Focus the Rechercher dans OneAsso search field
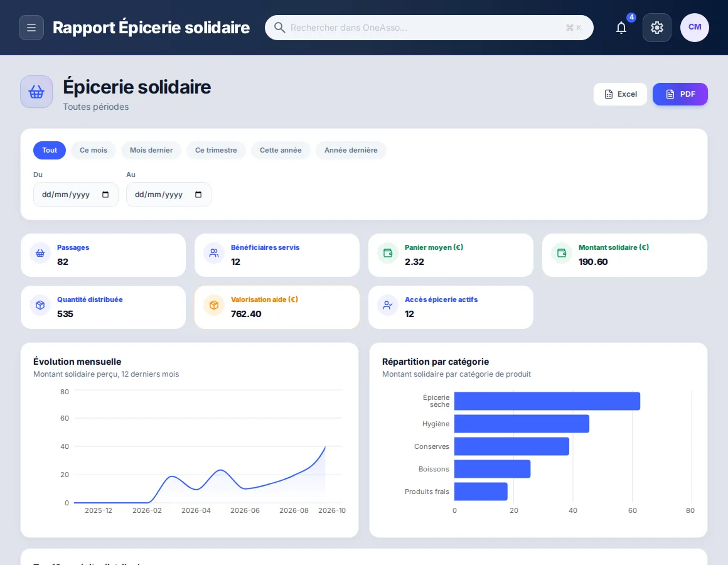Image resolution: width=728 pixels, height=565 pixels. pos(429,28)
